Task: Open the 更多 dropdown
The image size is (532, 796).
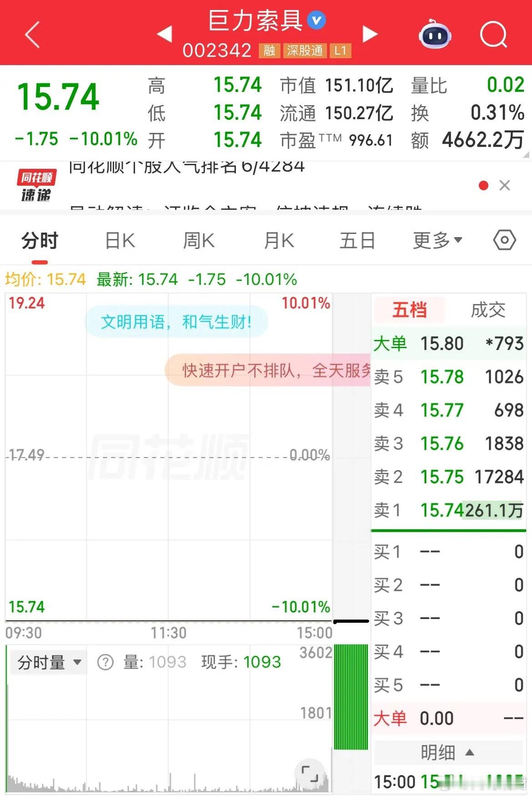Action: click(437, 241)
